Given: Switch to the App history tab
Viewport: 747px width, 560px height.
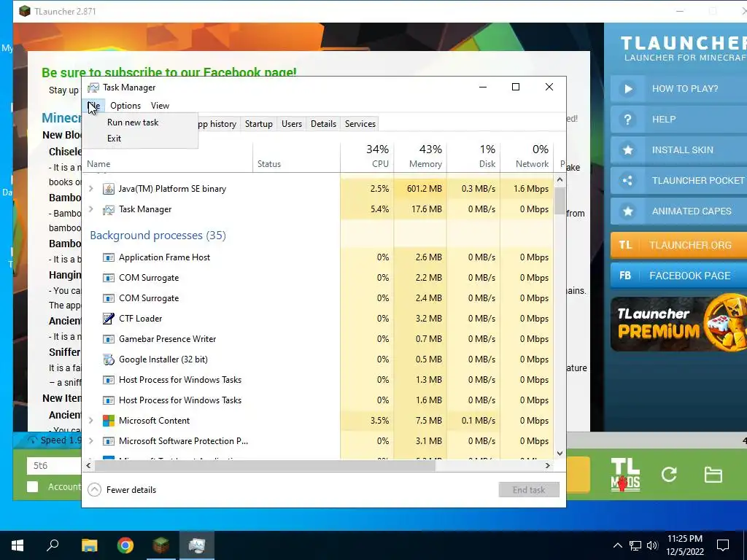Looking at the screenshot, I should click(x=217, y=124).
